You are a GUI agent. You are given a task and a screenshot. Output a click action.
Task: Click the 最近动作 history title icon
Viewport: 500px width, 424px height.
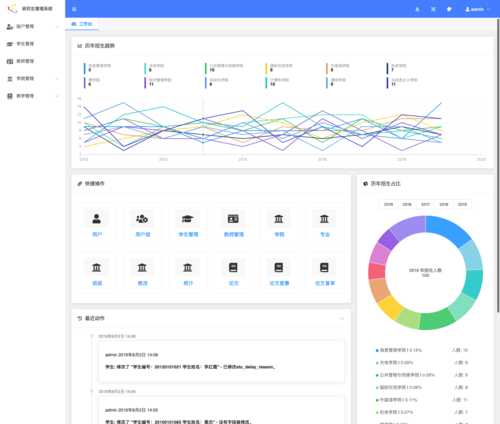(80, 318)
